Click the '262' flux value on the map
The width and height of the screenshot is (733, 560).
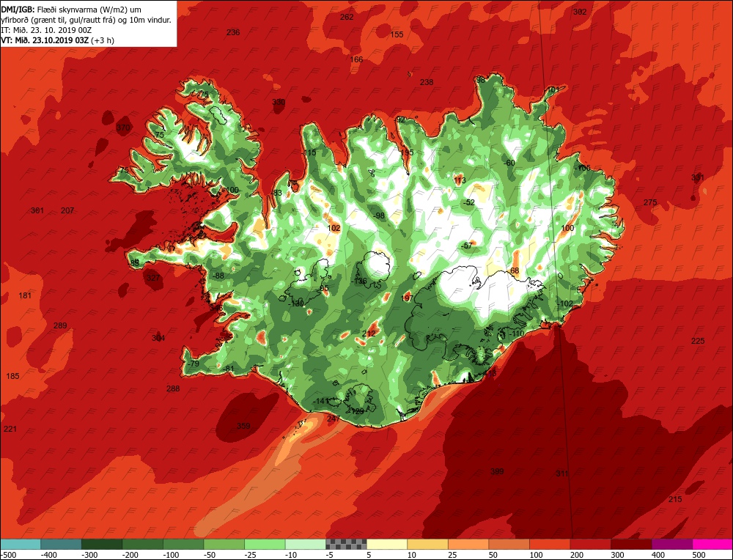click(347, 17)
